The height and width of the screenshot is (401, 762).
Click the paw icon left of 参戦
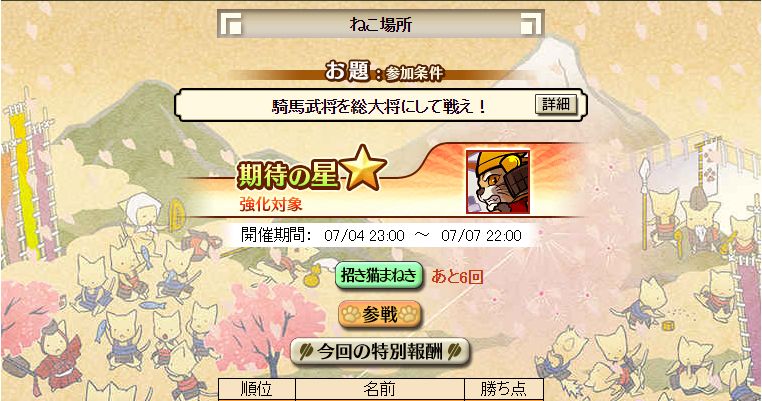pos(350,315)
